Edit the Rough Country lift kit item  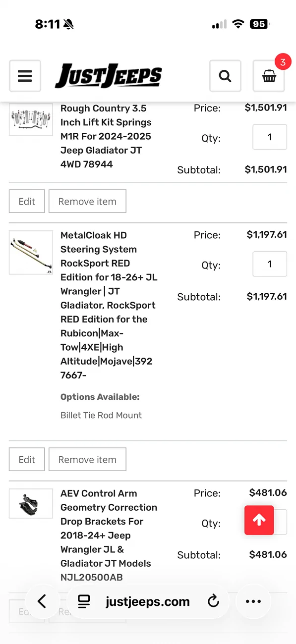(27, 201)
